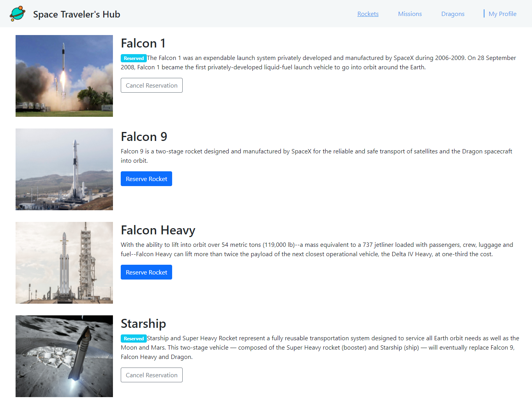Image resolution: width=532 pixels, height=401 pixels.
Task: Click the Reserved badge on Starship
Action: tap(134, 338)
